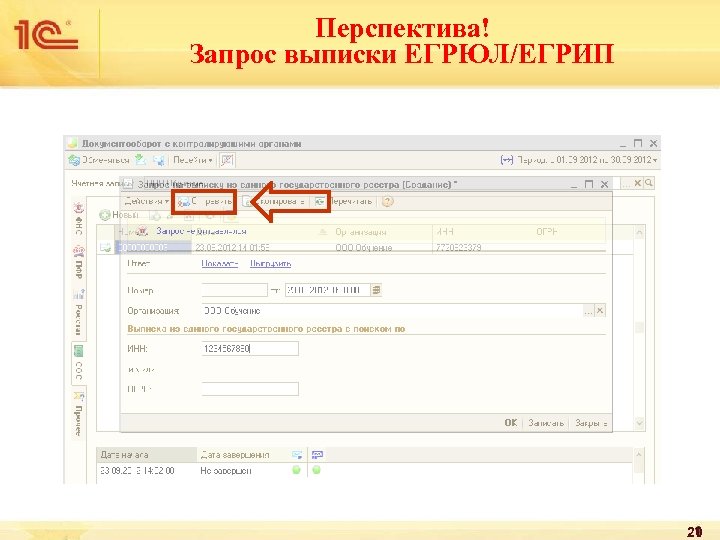720x540 pixels.
Task: Open the calendar picker beside the date field
Action: (376, 290)
